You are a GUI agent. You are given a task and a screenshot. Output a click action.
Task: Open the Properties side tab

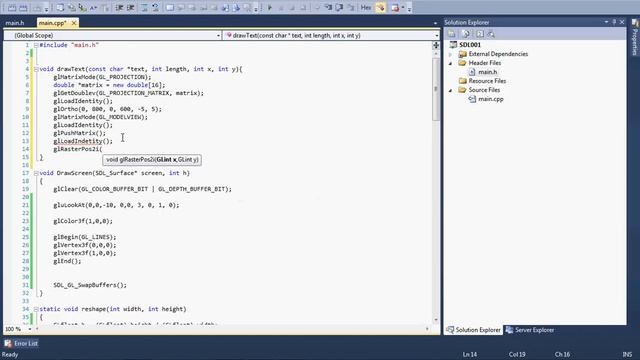tap(635, 38)
